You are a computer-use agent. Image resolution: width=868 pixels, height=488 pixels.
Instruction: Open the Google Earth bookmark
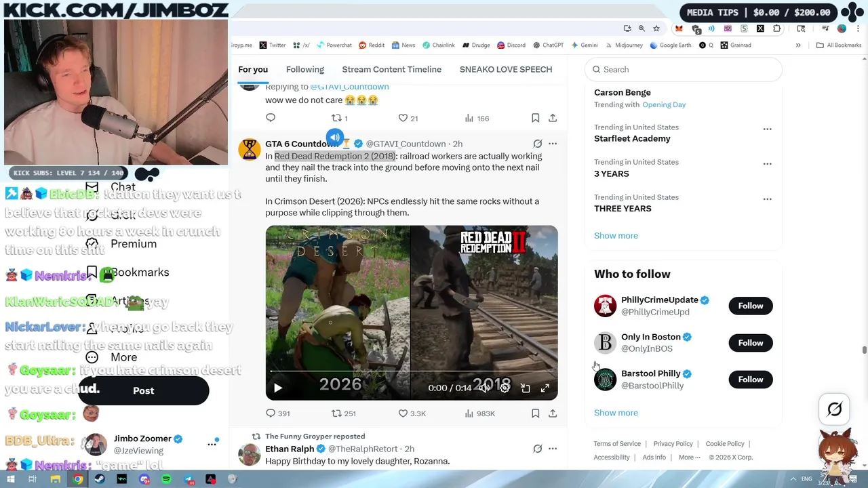coord(670,45)
